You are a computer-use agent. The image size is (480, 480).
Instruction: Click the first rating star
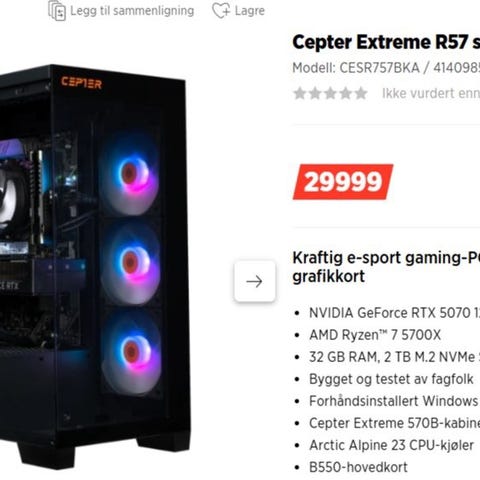coord(300,93)
